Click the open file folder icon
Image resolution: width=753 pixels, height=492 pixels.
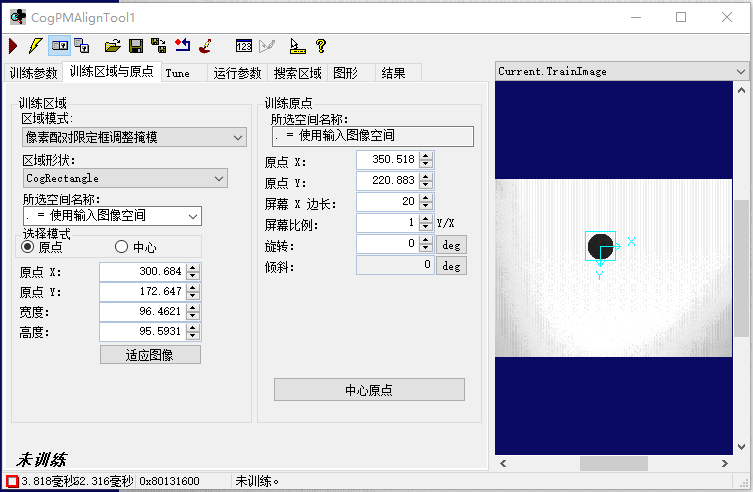tap(112, 46)
